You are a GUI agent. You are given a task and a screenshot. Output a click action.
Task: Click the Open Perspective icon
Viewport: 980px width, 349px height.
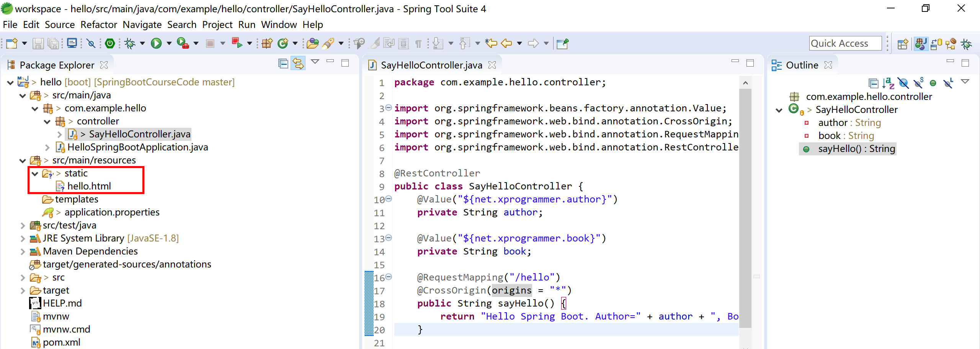click(x=902, y=44)
